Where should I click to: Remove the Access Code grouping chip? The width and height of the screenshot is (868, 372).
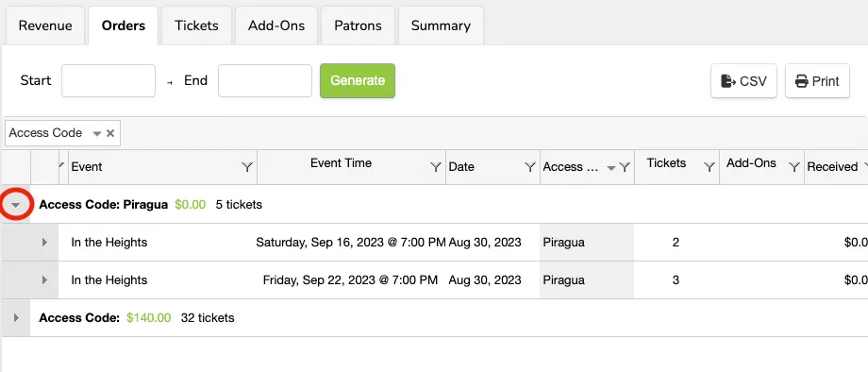(x=110, y=133)
